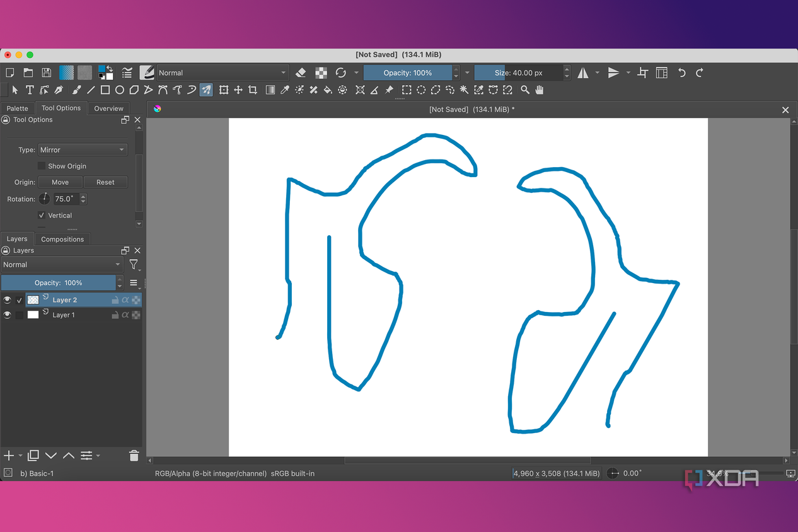Screen dimensions: 798x532
Task: Lock Layer 2 with padlock icon
Action: pyautogui.click(x=115, y=300)
